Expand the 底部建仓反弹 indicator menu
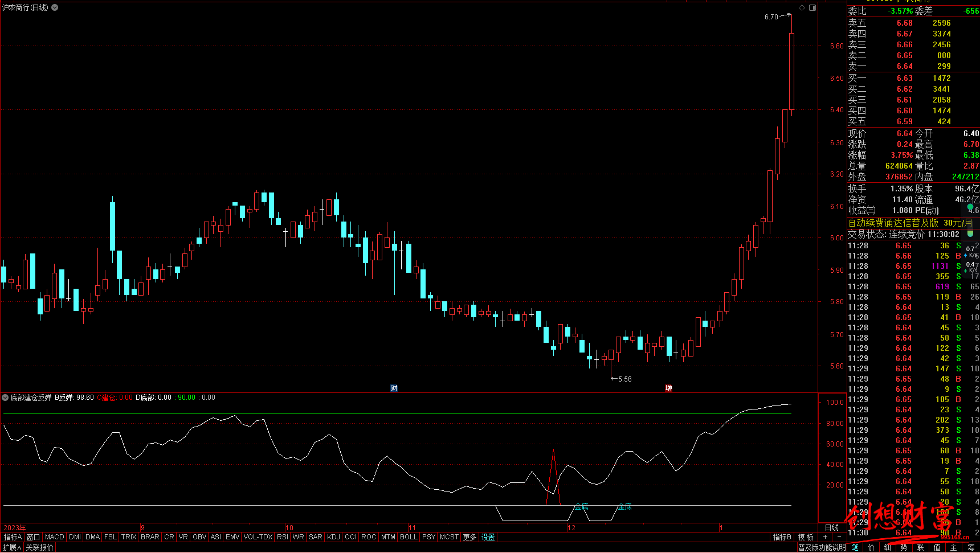Screen dimensions: 980x553 (x=5, y=398)
